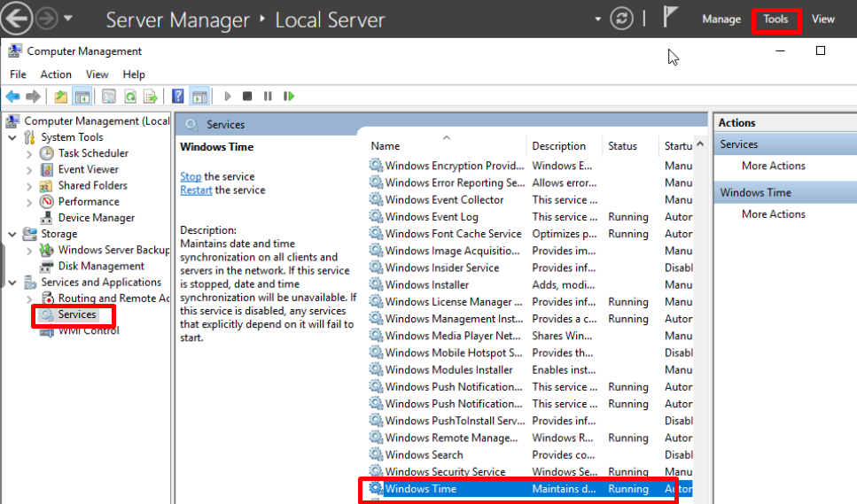Open the Action menu

point(56,74)
